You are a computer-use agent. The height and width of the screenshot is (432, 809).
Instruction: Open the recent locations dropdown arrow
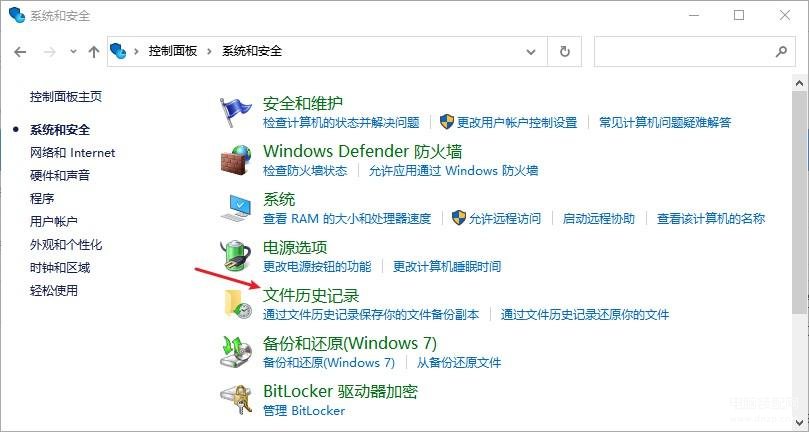click(x=73, y=52)
